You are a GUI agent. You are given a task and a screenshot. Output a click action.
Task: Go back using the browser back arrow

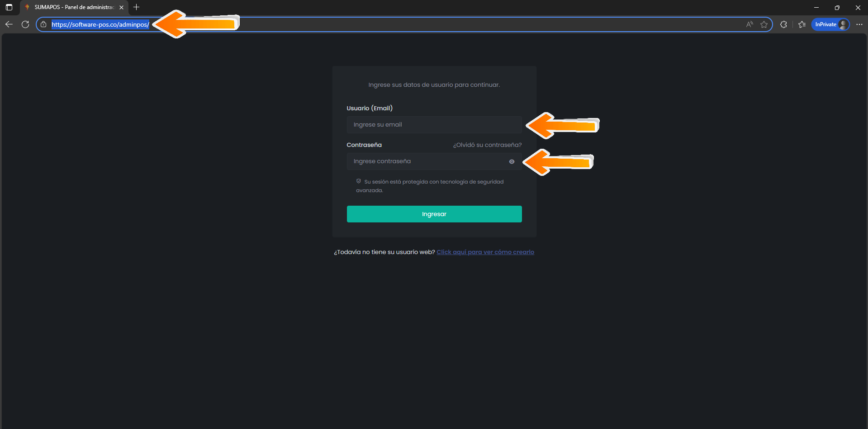click(x=9, y=24)
